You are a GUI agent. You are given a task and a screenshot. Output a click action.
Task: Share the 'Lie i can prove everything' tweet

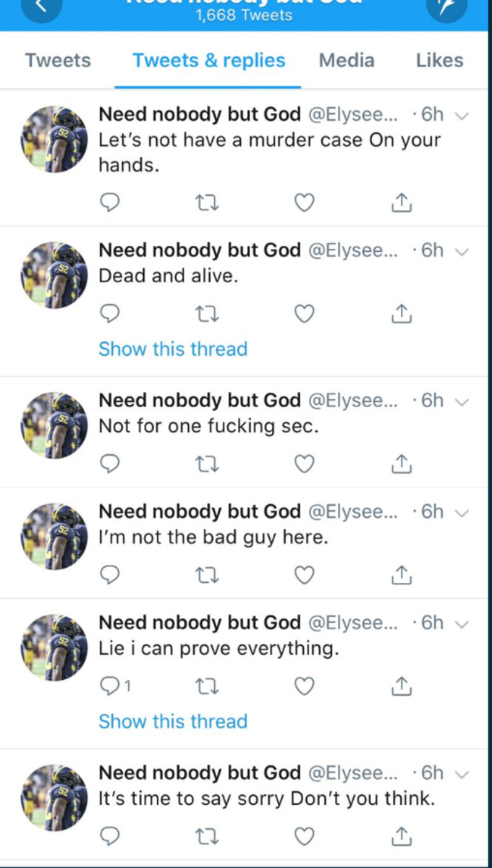pos(401,686)
